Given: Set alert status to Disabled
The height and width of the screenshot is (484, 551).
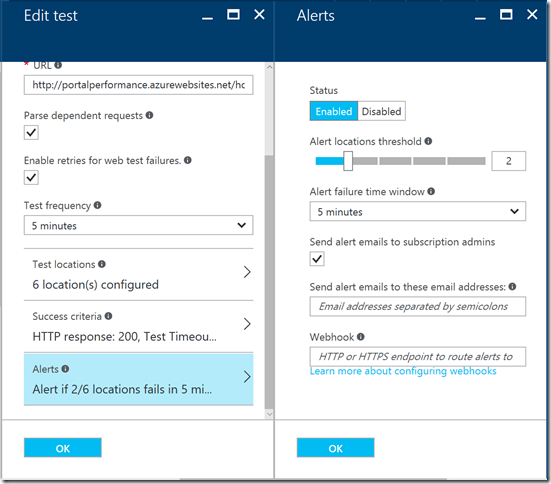Looking at the screenshot, I should click(381, 111).
